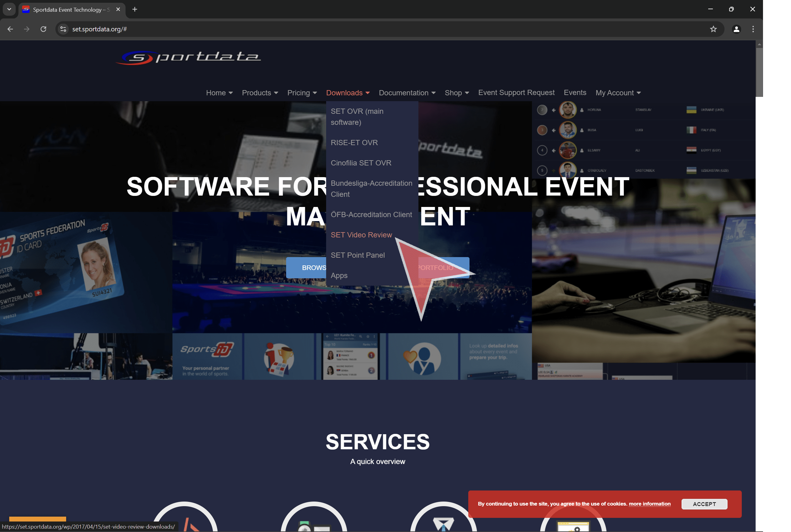Open a new tab with plus icon
Image resolution: width=791 pixels, height=532 pixels.
coord(135,10)
